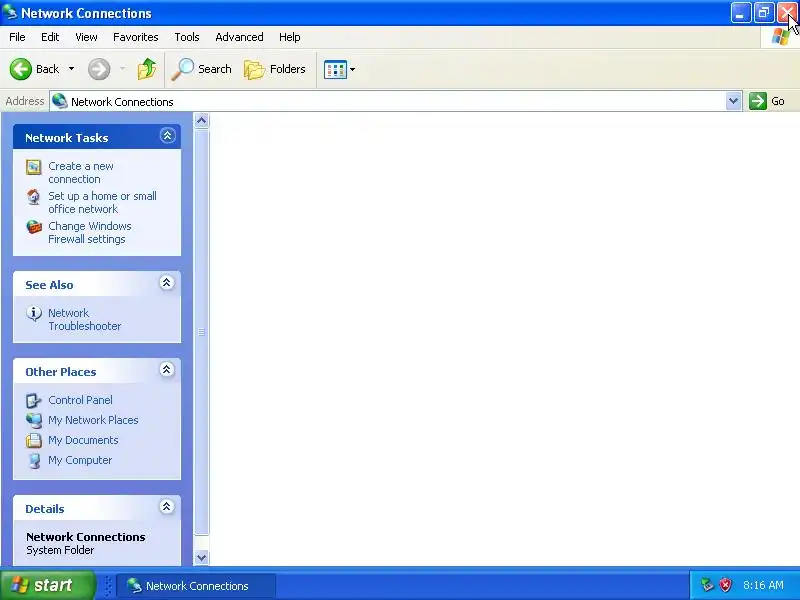Click the grayed Forward arrow icon

pos(99,69)
